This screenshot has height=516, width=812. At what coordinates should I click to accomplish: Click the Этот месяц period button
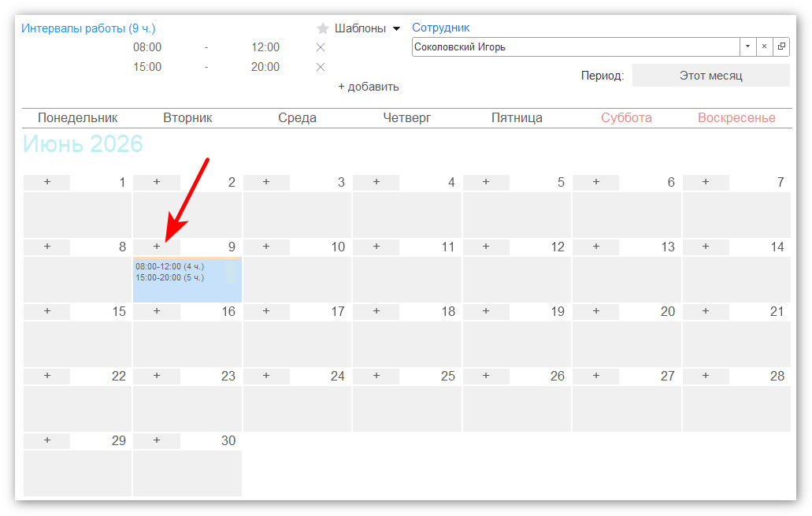pos(710,76)
